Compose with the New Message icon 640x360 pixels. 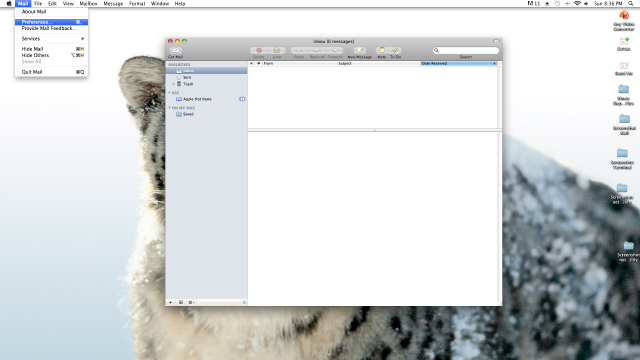360,50
